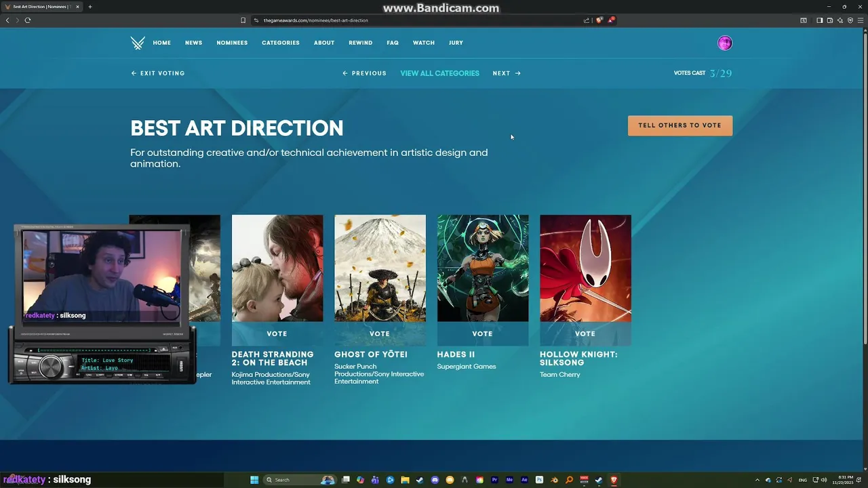
Task: Bookmark this page with the bookmark icon
Action: pos(243,20)
